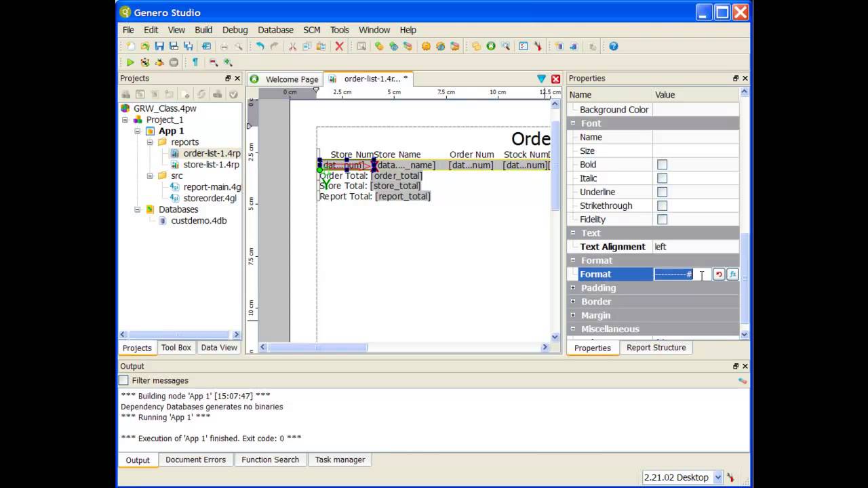This screenshot has width=868, height=488.
Task: Click the Copy toolbar icon
Action: point(307,46)
